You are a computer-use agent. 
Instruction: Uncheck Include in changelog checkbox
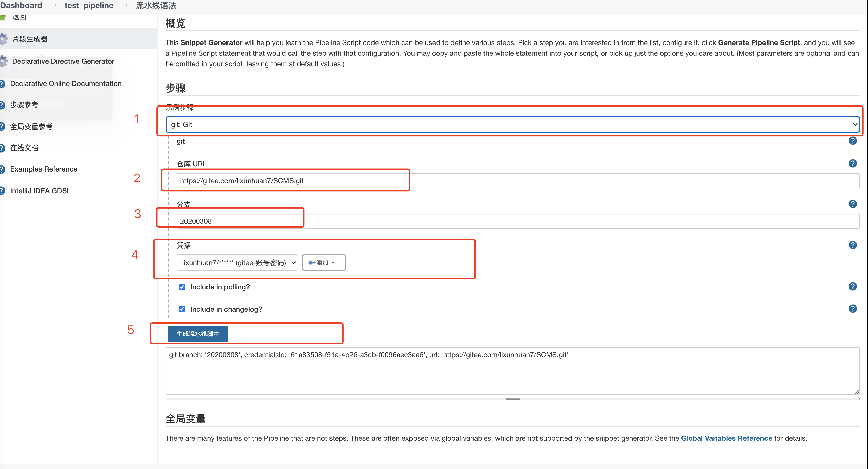(x=182, y=309)
